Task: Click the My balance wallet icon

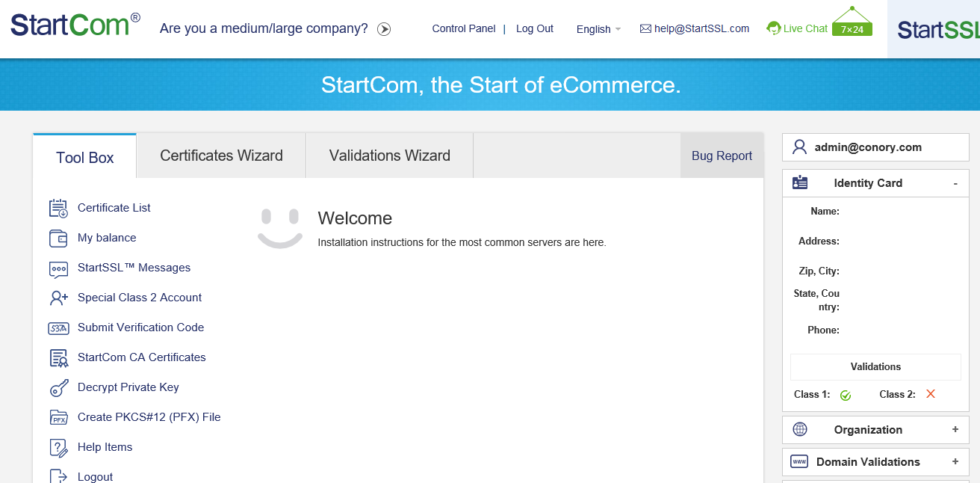Action: [x=58, y=238]
